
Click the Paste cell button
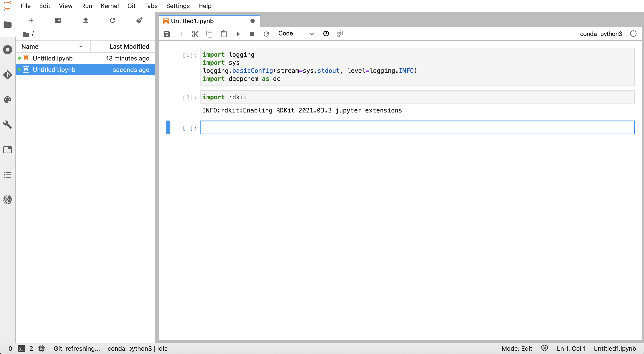(x=224, y=34)
